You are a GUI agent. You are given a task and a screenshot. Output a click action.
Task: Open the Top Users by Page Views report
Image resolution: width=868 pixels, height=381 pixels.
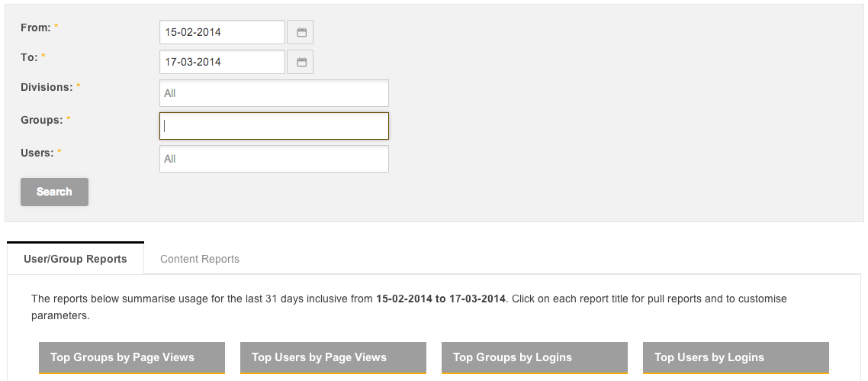[333, 358]
